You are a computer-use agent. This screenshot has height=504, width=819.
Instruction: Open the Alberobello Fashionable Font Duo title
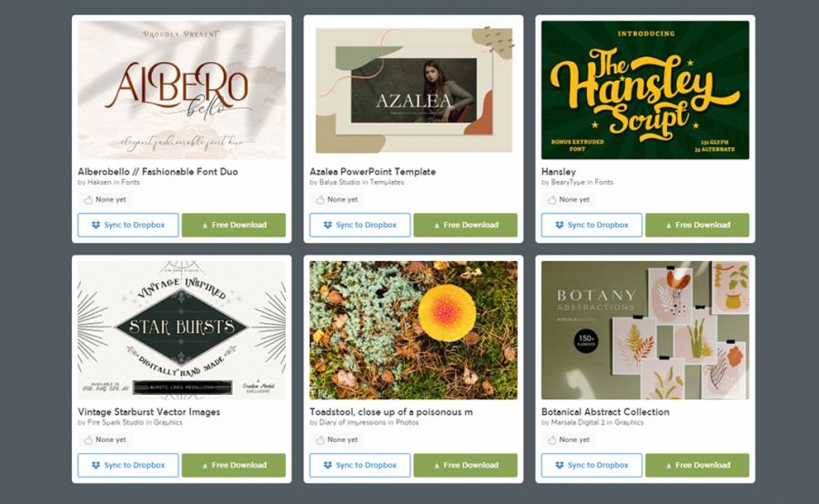point(157,171)
